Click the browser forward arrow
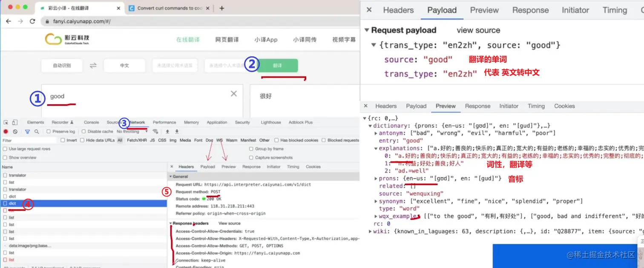 pyautogui.click(x=20, y=21)
